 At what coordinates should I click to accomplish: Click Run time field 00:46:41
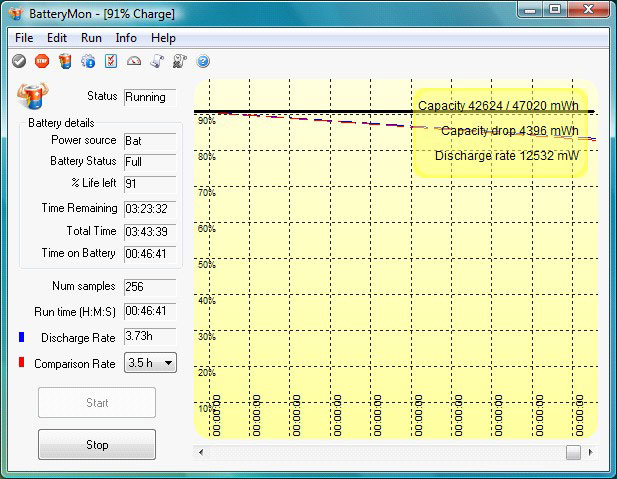click(x=150, y=311)
